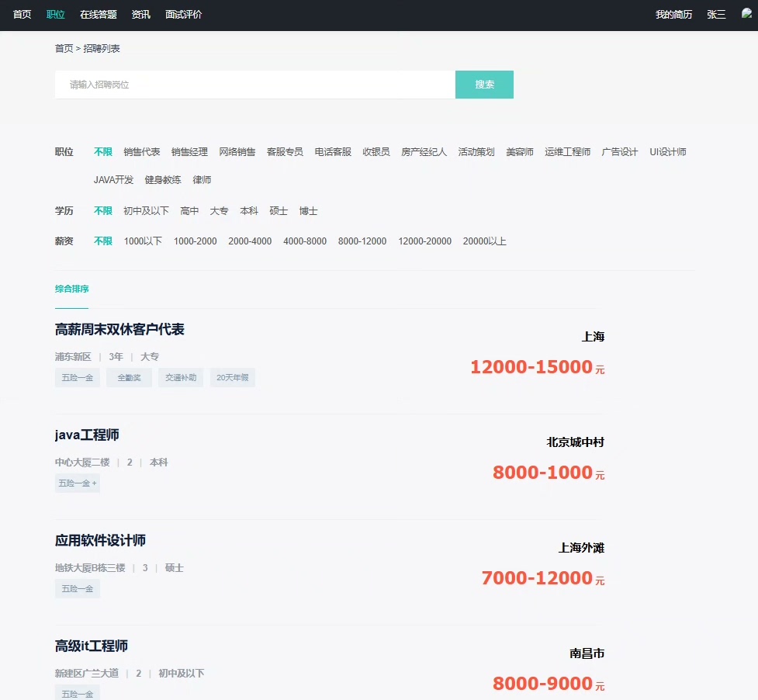
Task: Open the 应用软件设计师 job listing
Action: click(100, 540)
